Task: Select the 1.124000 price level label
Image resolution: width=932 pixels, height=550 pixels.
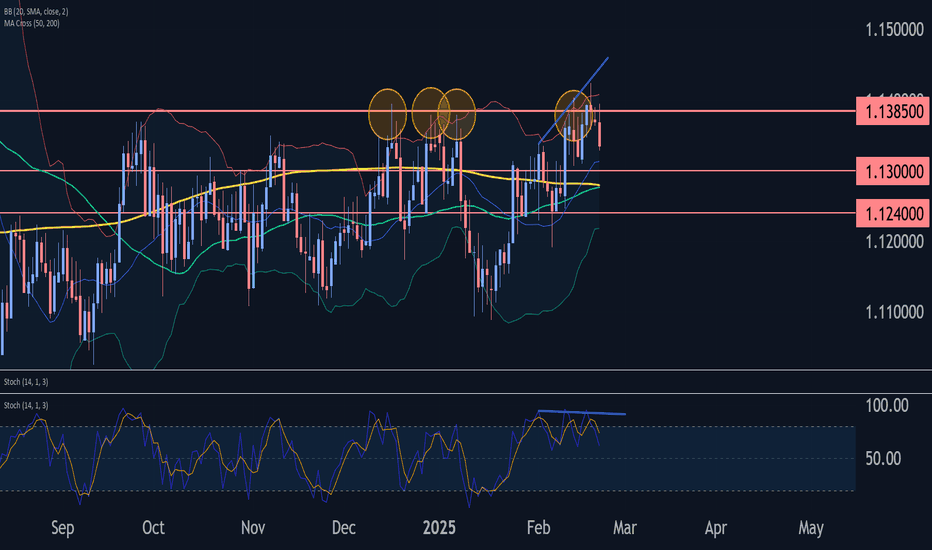Action: pos(893,213)
